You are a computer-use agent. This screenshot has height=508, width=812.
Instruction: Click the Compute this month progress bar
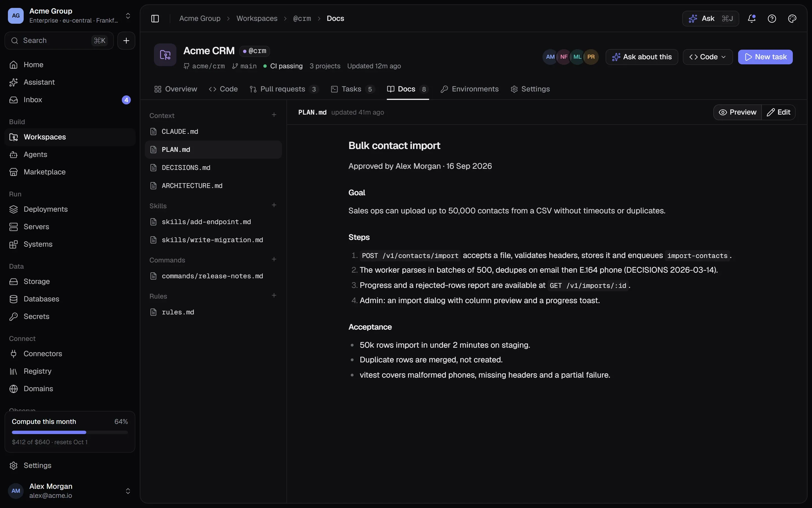70,432
